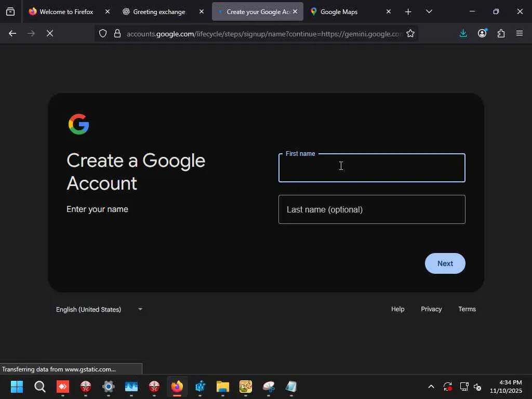Click the Next button

click(445, 263)
